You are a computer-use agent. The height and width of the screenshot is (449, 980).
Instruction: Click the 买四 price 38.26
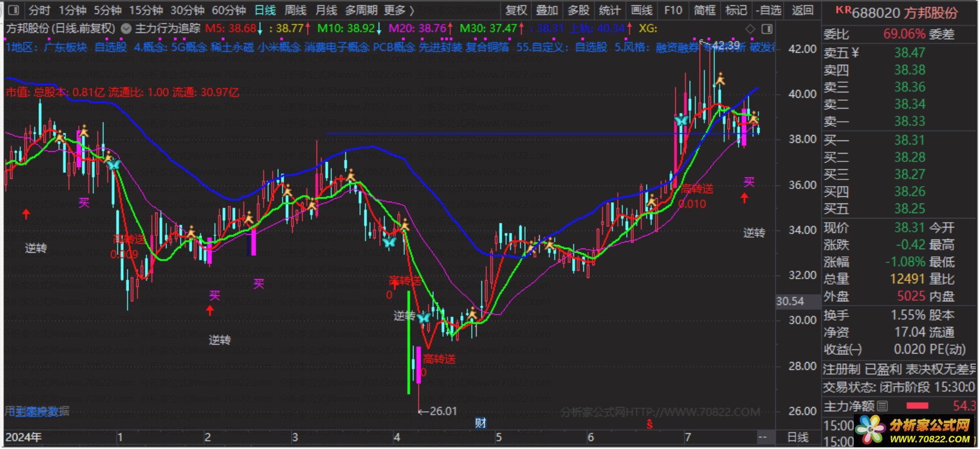pyautogui.click(x=910, y=192)
